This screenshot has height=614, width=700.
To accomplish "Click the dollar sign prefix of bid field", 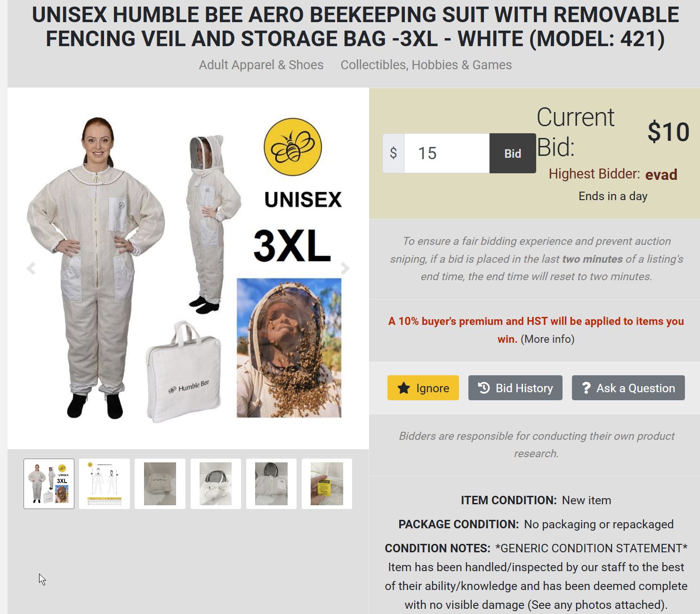I will 394,153.
